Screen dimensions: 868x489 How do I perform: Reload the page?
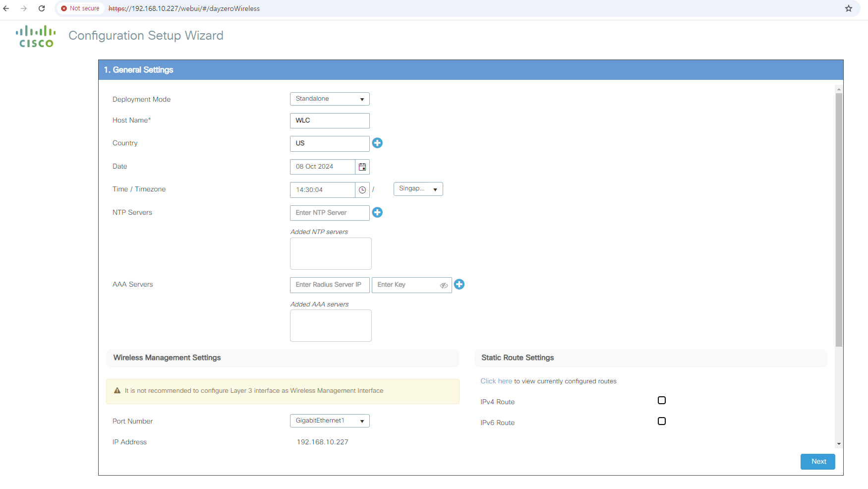point(42,8)
